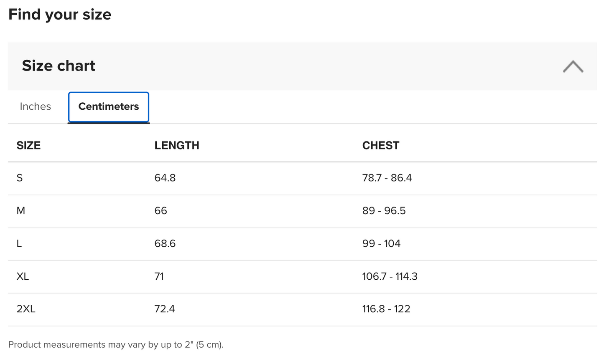Screen dimensions: 604x364
Task: Click the 78.7 - 86.4 chest value
Action: click(387, 178)
